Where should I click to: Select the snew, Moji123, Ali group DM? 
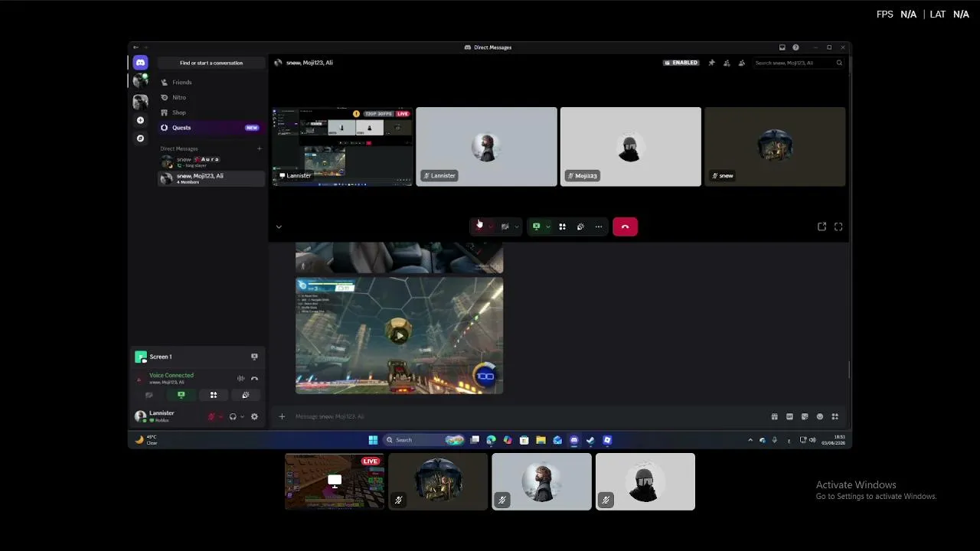(x=211, y=178)
